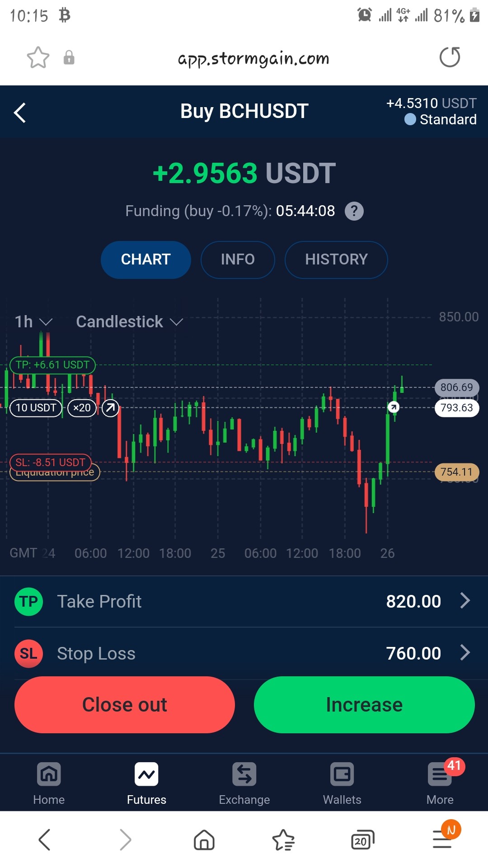
Task: Go back with the header arrow
Action: (x=20, y=113)
